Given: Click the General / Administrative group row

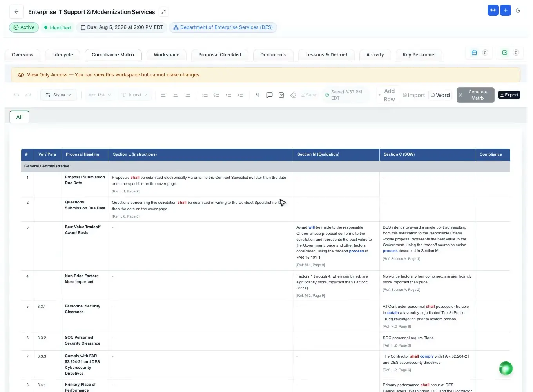Looking at the screenshot, I should pos(266,166).
